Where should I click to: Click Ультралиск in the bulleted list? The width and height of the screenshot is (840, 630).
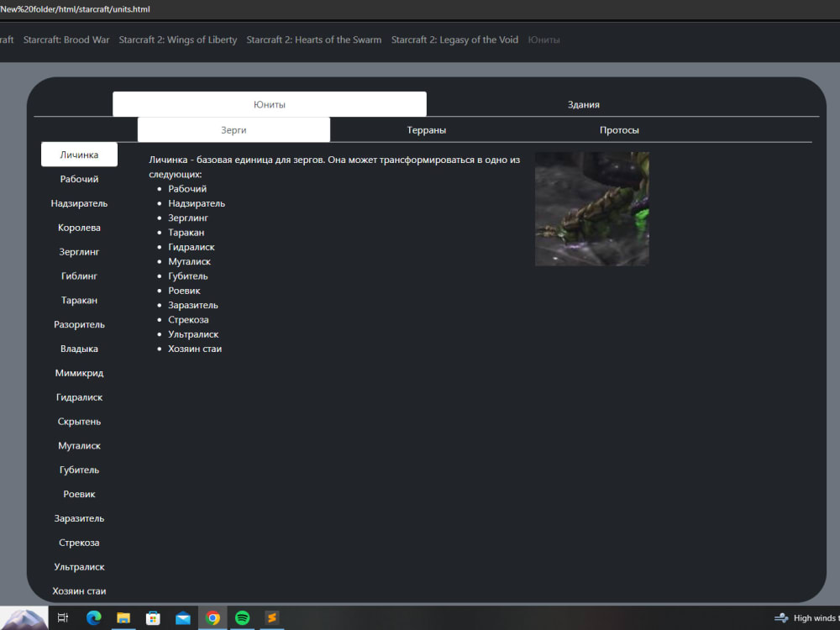point(193,333)
